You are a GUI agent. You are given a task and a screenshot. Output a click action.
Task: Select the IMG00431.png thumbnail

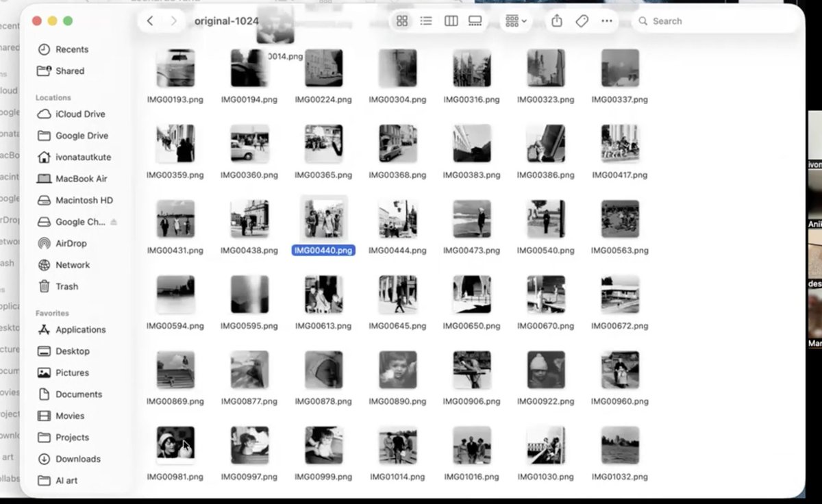(175, 218)
